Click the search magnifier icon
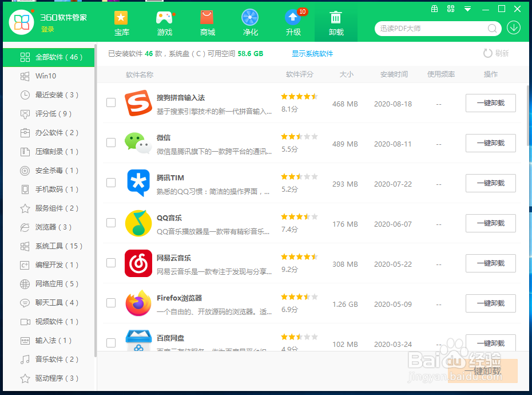532x395 pixels. click(x=492, y=29)
